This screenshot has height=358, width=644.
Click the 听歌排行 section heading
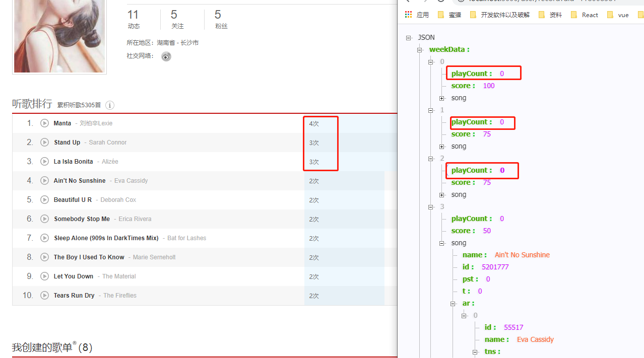32,104
